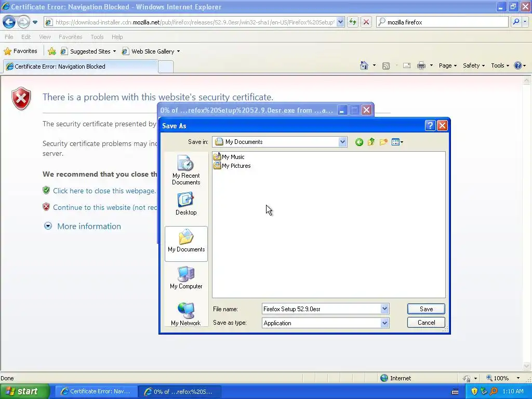Go to My Recent Documents place
The image size is (532, 399).
coord(186,170)
